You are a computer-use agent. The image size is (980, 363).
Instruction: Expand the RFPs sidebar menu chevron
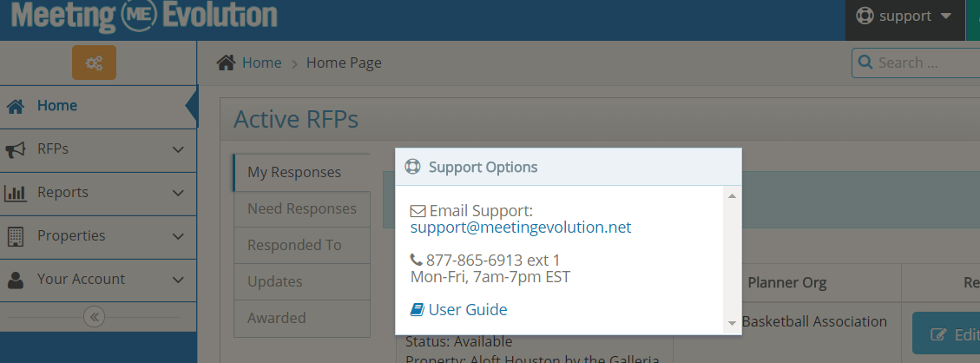[x=178, y=149]
